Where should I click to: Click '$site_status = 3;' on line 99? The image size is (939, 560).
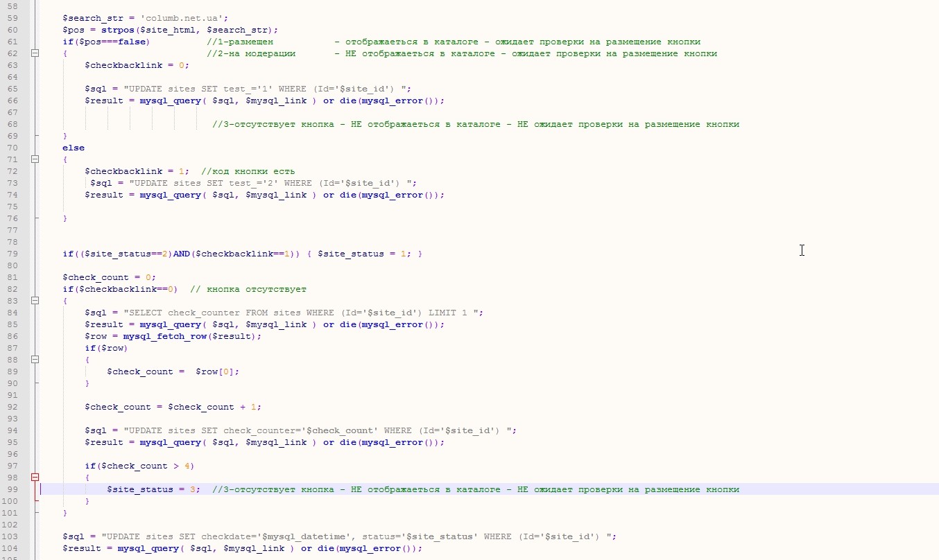pyautogui.click(x=154, y=489)
